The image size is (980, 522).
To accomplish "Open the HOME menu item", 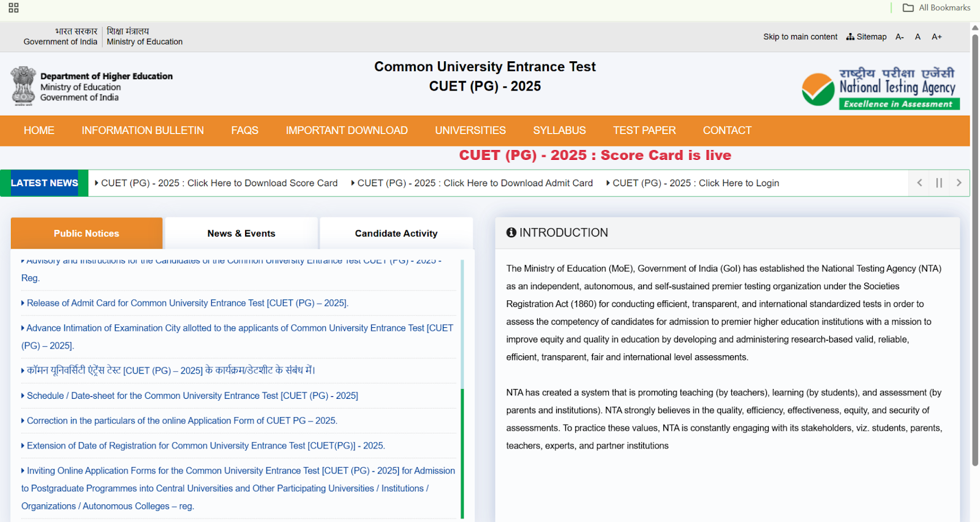I will (x=39, y=130).
